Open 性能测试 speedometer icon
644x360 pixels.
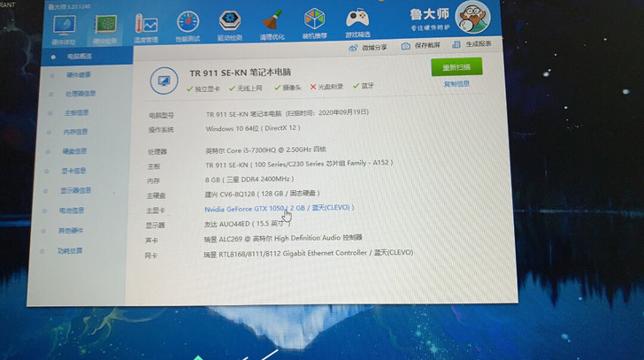[188, 22]
